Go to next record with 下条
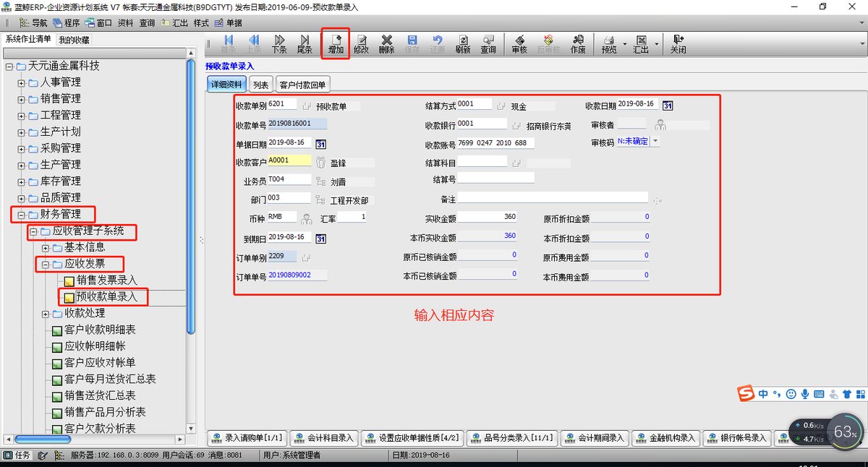 click(279, 44)
